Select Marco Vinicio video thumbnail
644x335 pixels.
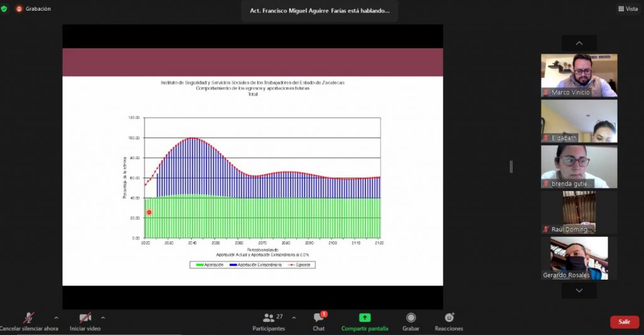[x=579, y=75]
